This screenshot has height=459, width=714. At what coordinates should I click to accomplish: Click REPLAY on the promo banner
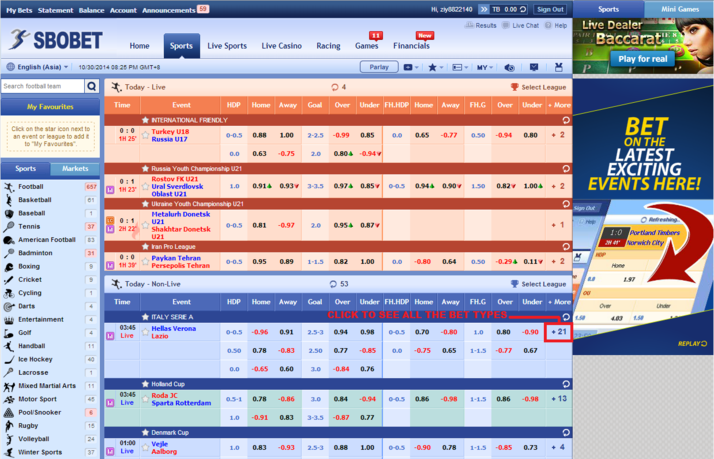pyautogui.click(x=692, y=344)
